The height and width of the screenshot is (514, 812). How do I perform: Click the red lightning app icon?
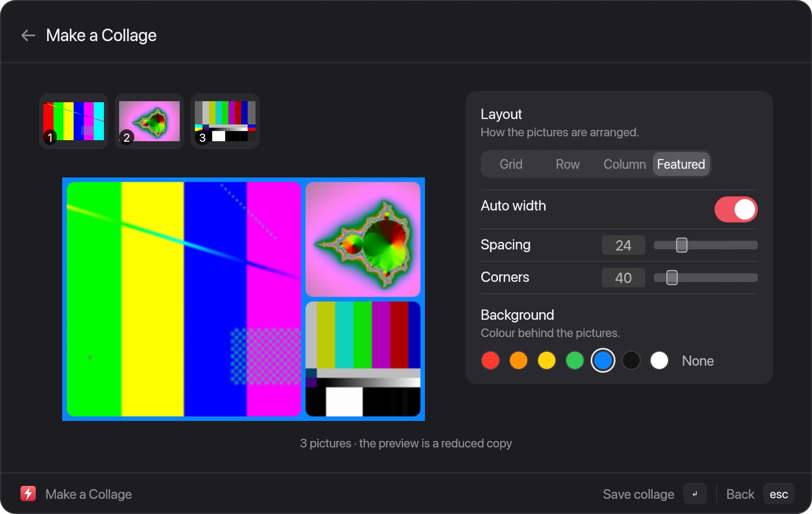coord(28,493)
